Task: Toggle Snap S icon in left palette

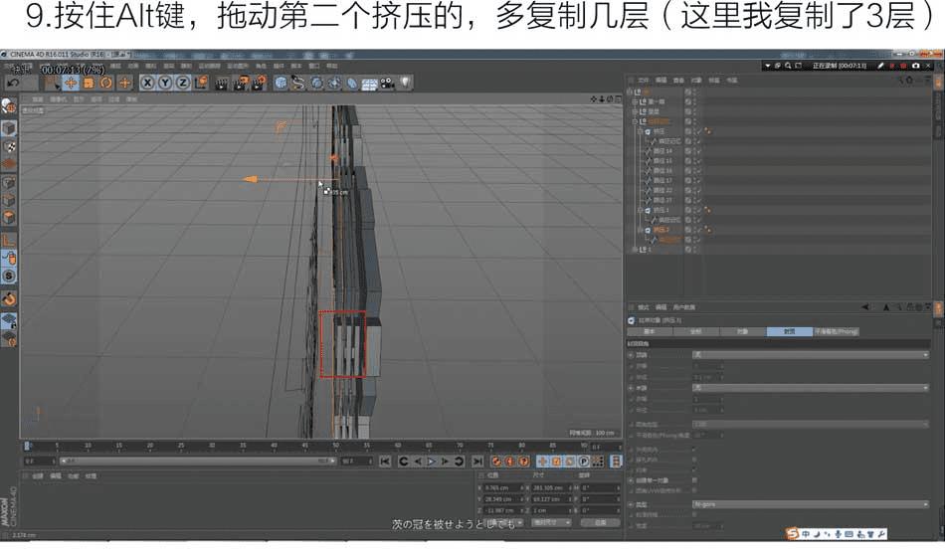Action: point(8,276)
